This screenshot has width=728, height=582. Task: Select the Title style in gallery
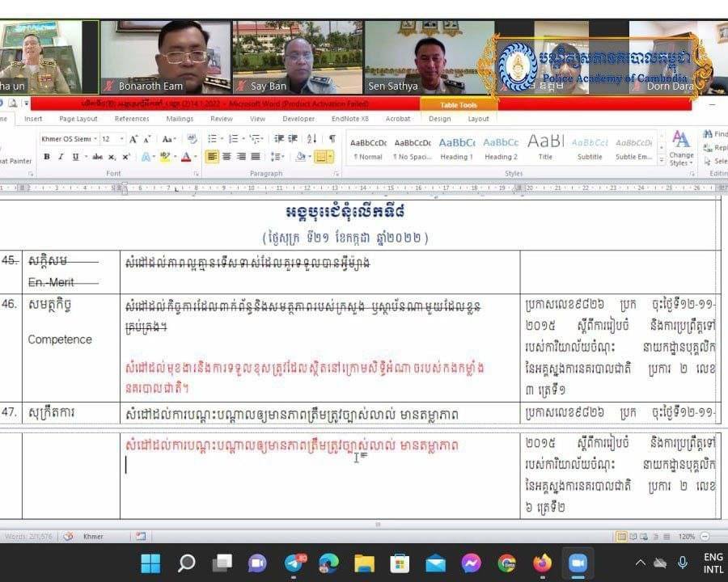tap(545, 146)
